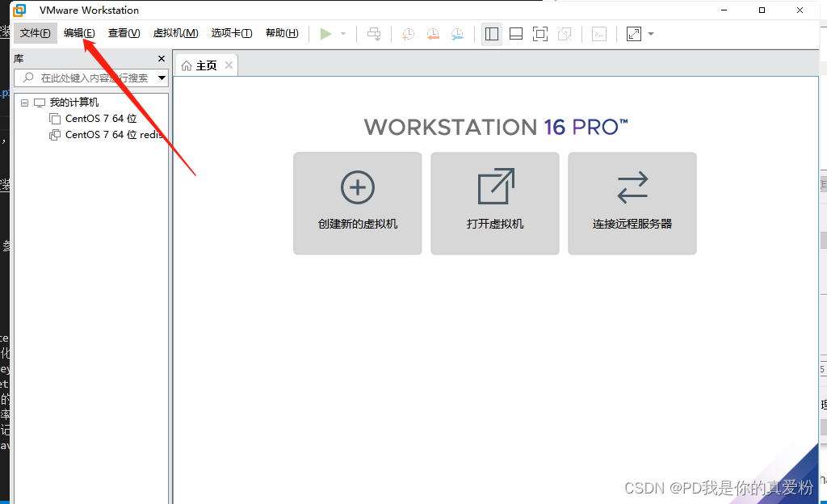The width and height of the screenshot is (827, 504).
Task: Open the 虚拟机(M) menu
Action: click(175, 33)
